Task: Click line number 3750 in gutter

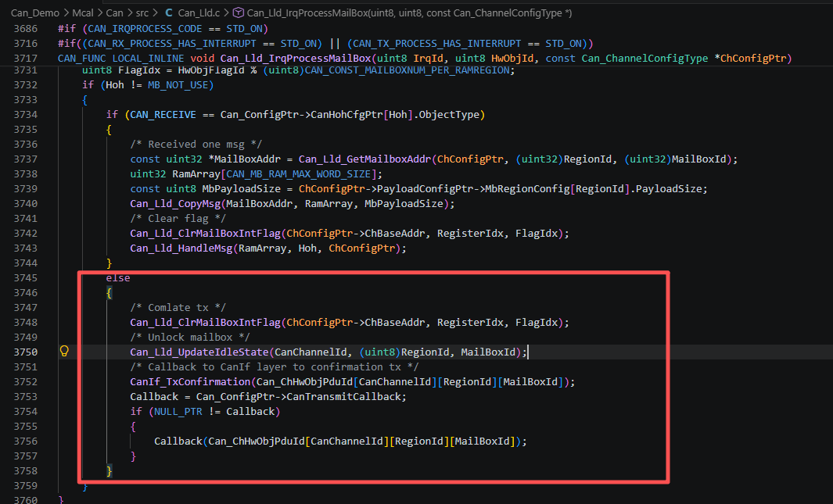Action: [x=26, y=352]
